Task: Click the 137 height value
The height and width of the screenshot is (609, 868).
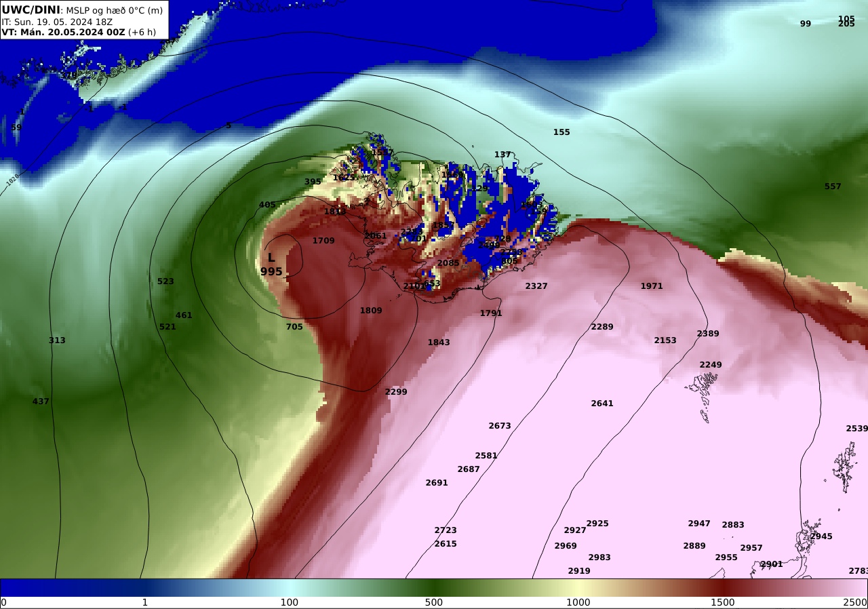Action: tap(502, 155)
